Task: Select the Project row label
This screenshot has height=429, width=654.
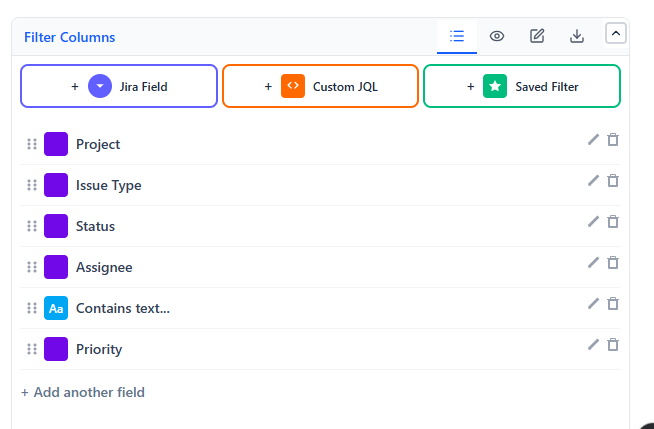Action: (x=98, y=144)
